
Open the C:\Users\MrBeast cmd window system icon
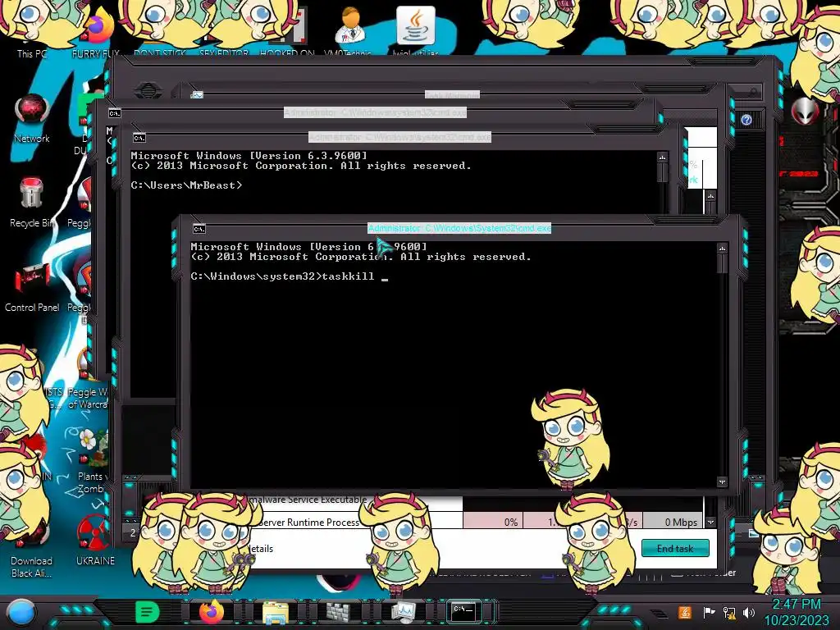(x=139, y=138)
